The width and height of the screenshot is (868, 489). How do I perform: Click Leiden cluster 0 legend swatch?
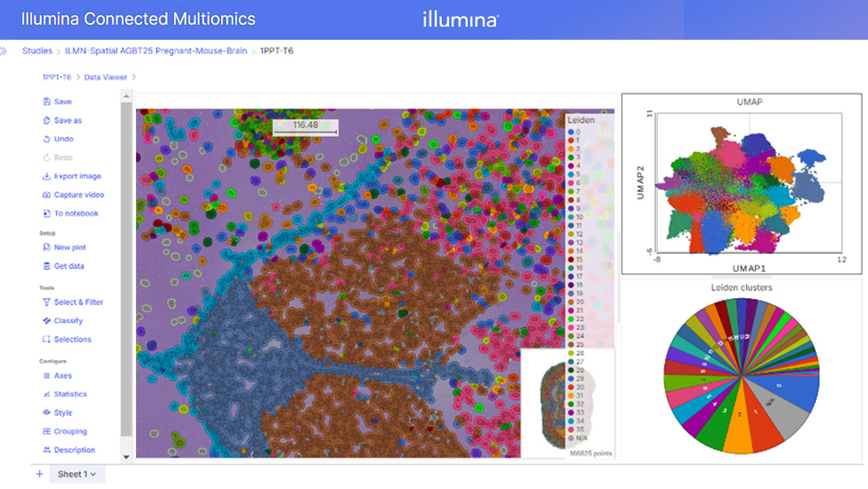(571, 132)
